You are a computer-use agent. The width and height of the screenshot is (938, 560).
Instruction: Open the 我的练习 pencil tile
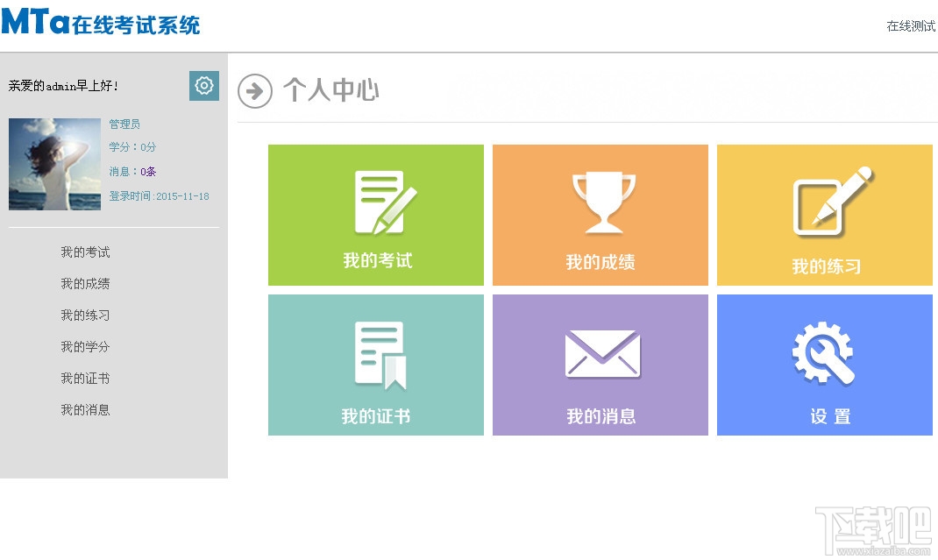[824, 215]
